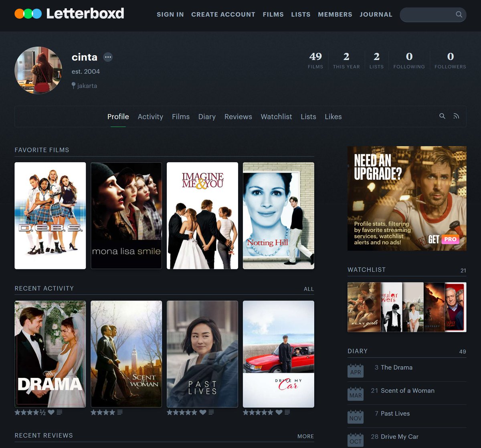Click the star rating under Past Lives
The image size is (481, 448).
[182, 412]
